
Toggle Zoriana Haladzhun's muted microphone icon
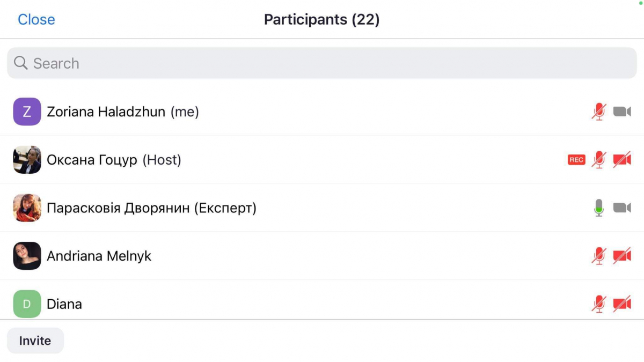(x=599, y=112)
